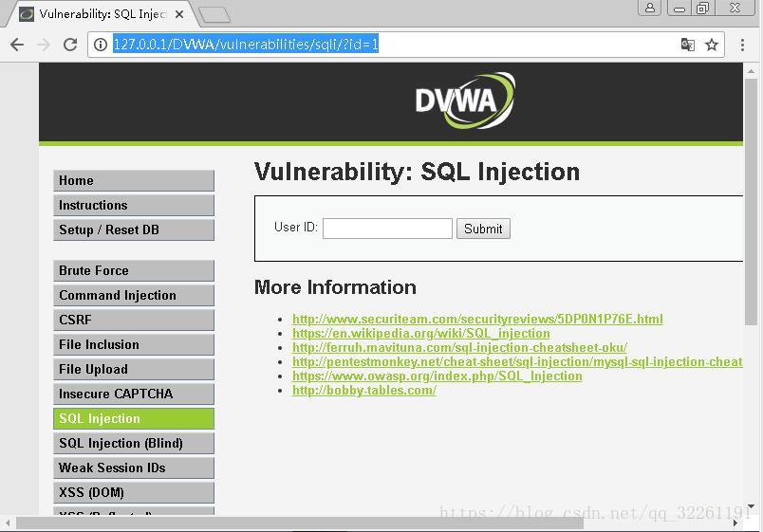This screenshot has height=532, width=763.
Task: Click the Vulnerability: SQL Injection heading
Action: click(417, 172)
